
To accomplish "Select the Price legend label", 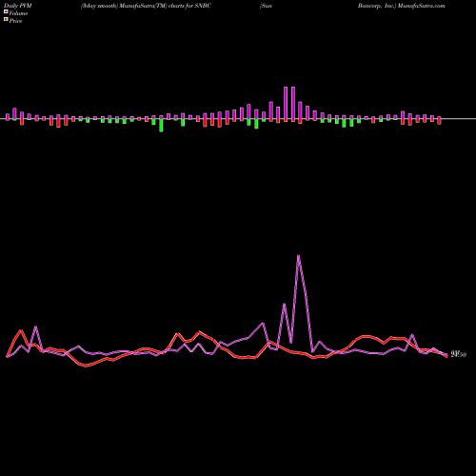I will 15,21.
